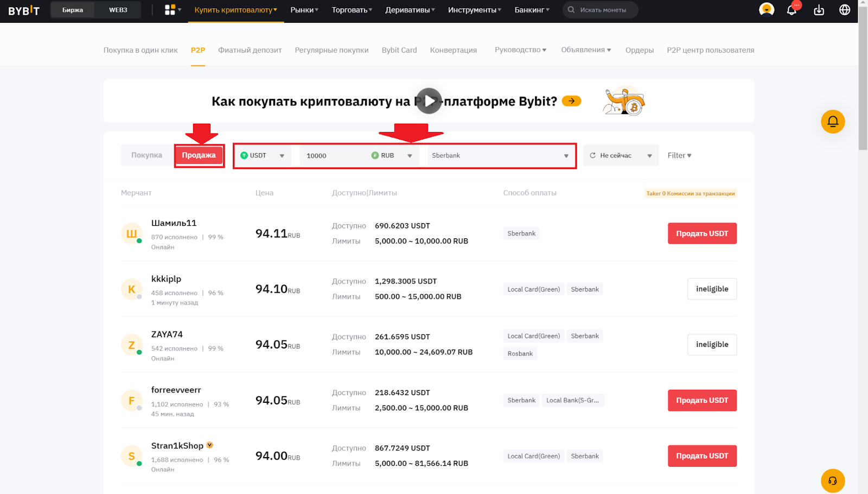Viewport: 868px width, 494px height.
Task: Open the USDT coin dropdown
Action: 263,155
